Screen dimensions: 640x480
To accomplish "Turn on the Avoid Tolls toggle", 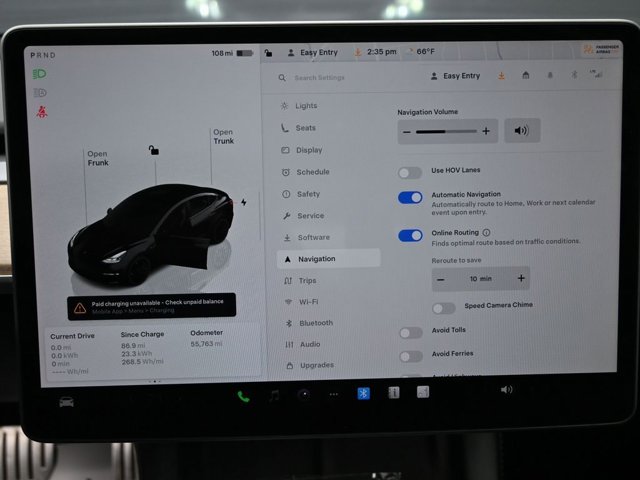I will click(411, 333).
